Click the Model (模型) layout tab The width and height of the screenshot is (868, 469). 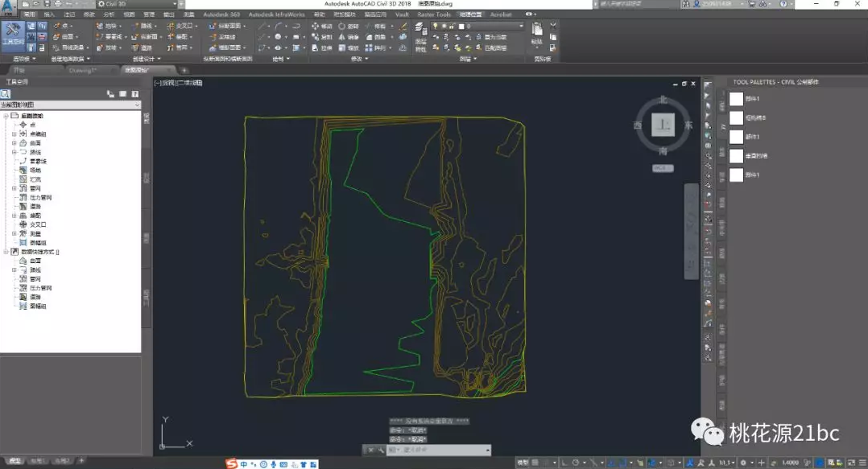[x=15, y=461]
